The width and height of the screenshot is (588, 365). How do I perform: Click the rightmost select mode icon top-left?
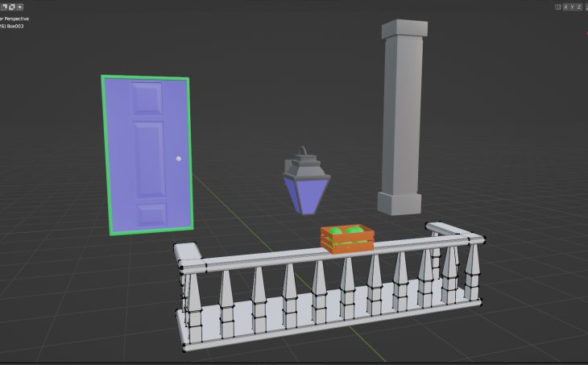(x=20, y=6)
